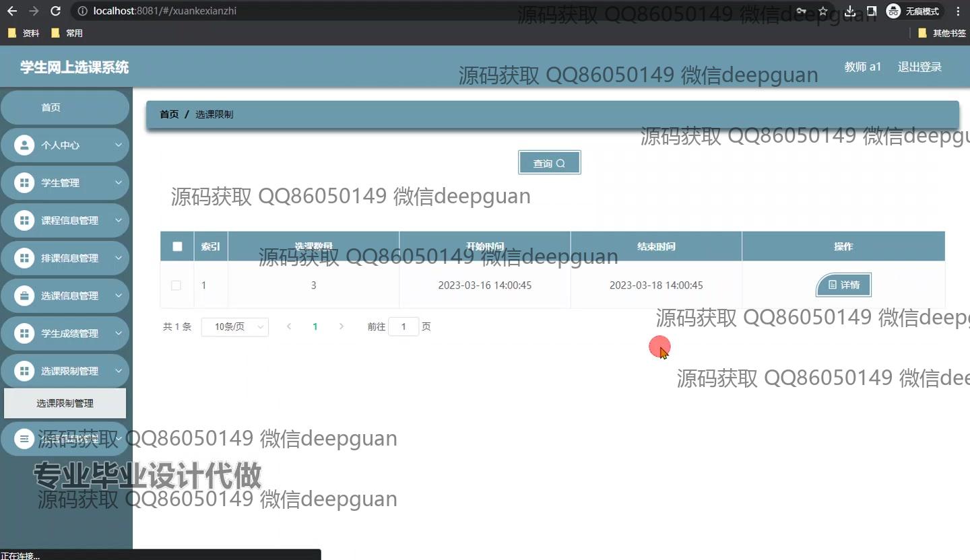Open the 10条/页 page size dropdown
970x560 pixels.
pyautogui.click(x=235, y=327)
